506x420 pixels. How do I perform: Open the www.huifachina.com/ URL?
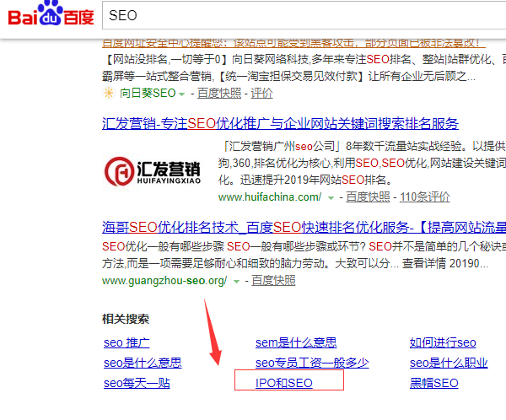(270, 197)
